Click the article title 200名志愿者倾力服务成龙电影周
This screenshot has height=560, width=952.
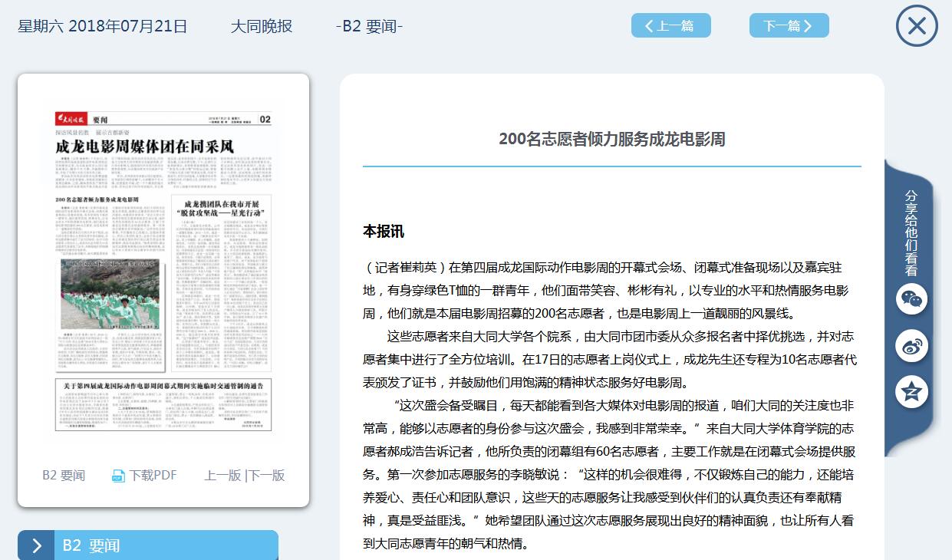click(612, 139)
